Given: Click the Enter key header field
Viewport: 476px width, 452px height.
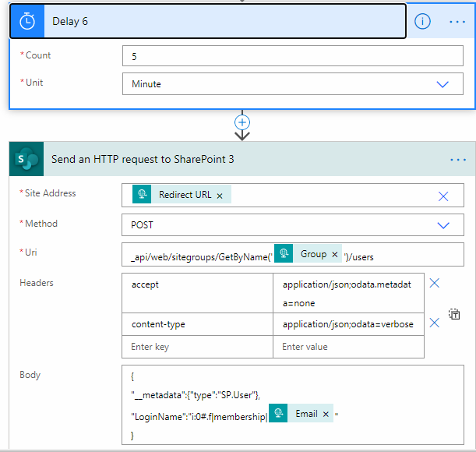Looking at the screenshot, I should point(197,347).
